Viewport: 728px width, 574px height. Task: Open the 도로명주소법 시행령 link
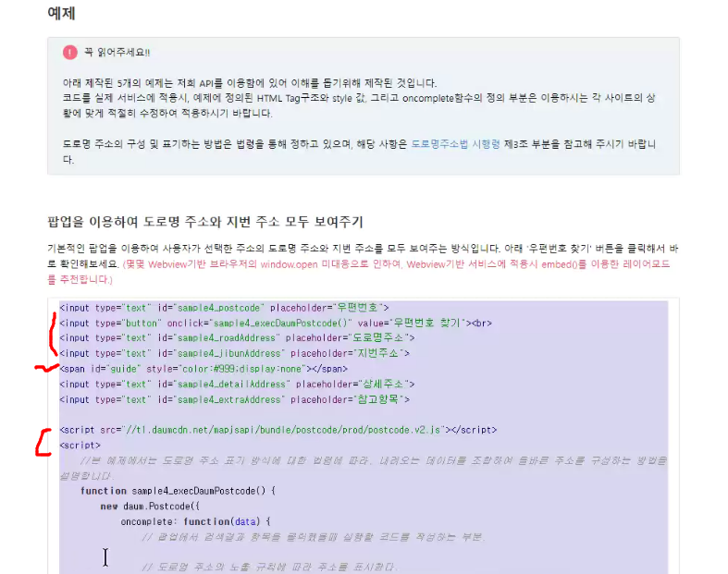pos(455,144)
